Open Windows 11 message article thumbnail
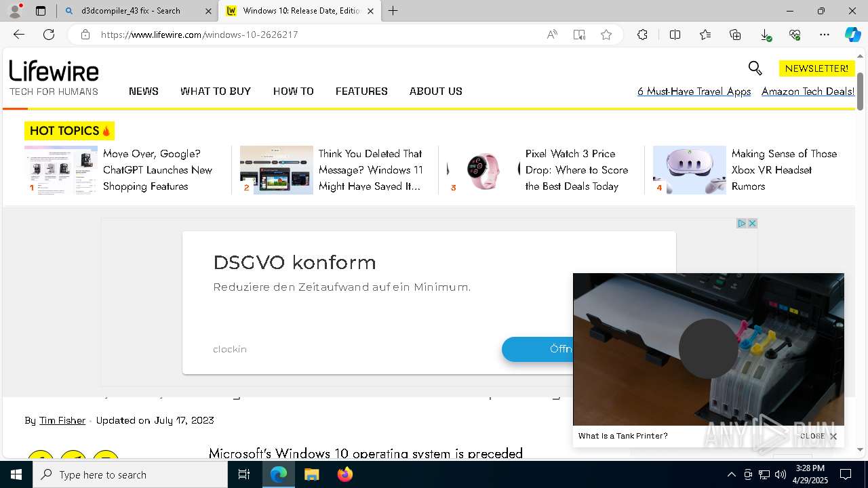The height and width of the screenshot is (488, 868). tap(277, 170)
